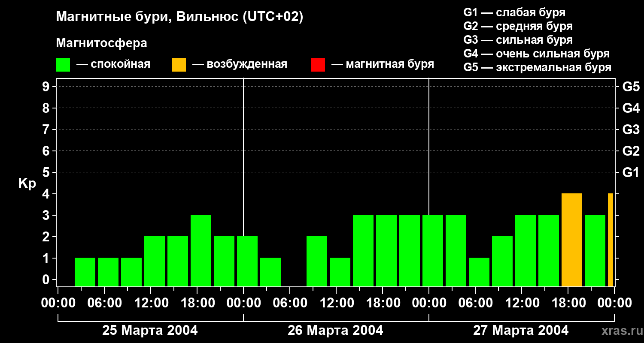
Task: Click green bar crossing midnight into 26 Марта
Action: pos(247,262)
